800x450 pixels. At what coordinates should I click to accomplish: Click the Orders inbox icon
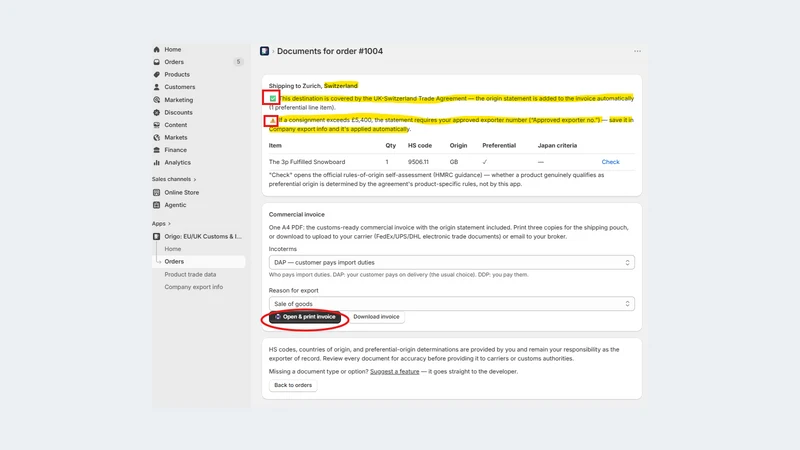[x=157, y=62]
